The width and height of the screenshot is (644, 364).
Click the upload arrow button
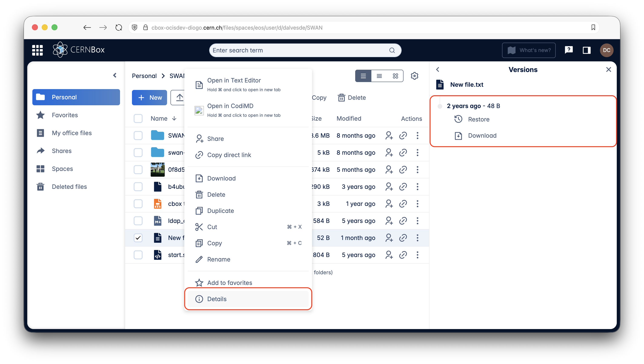click(x=179, y=97)
